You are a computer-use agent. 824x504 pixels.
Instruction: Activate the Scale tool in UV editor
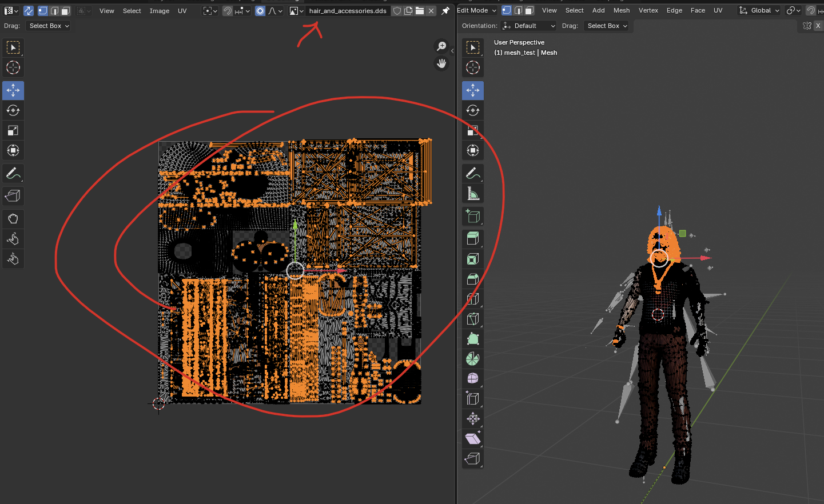(13, 130)
